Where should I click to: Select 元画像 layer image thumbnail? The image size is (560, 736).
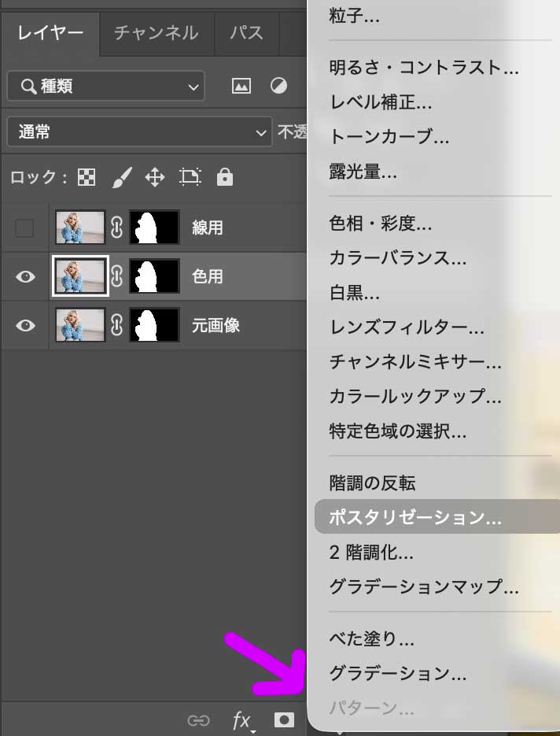point(80,325)
